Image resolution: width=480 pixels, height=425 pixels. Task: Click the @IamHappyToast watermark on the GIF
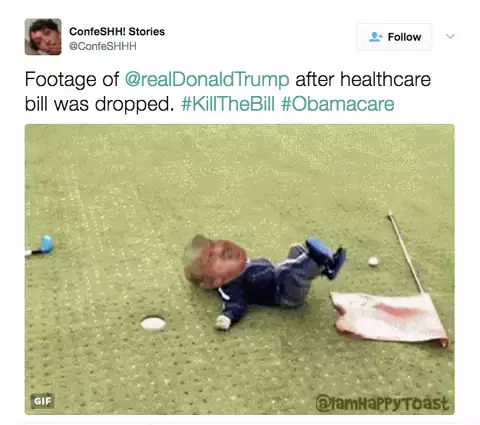click(382, 403)
